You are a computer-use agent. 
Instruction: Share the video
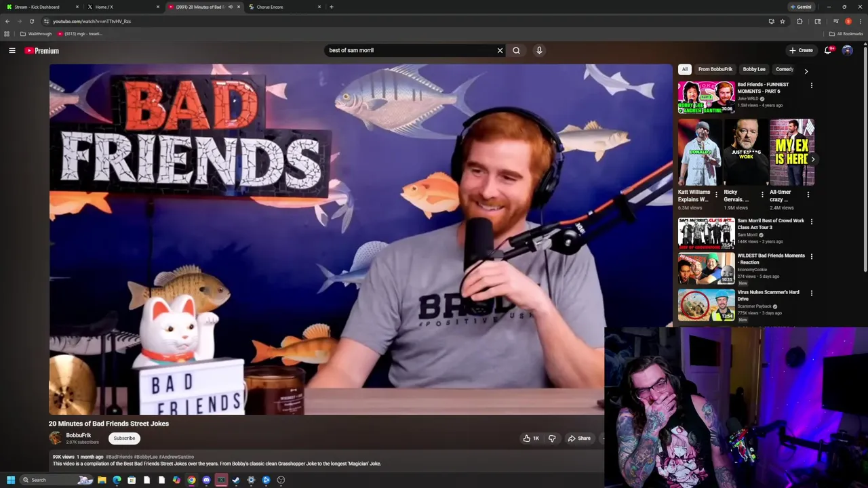tap(579, 439)
